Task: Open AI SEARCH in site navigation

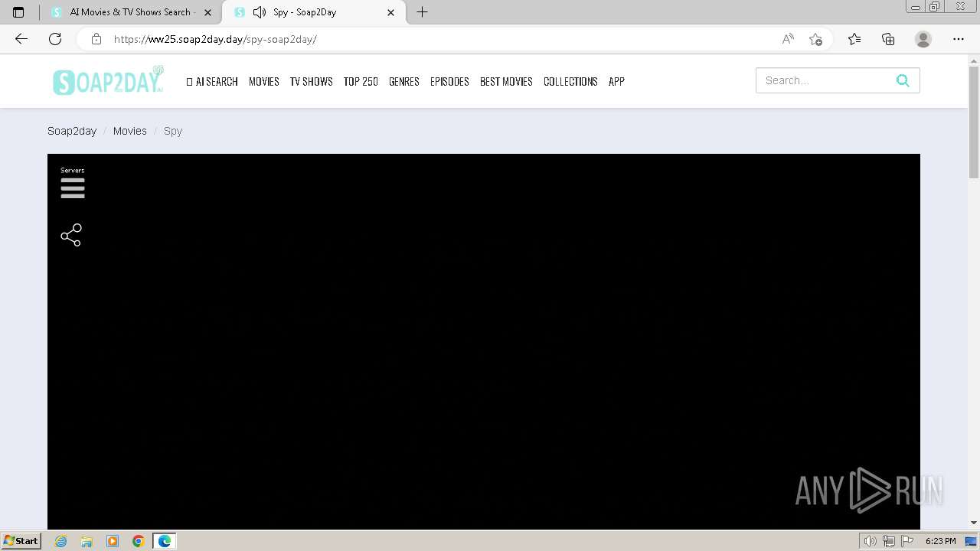Action: (212, 81)
